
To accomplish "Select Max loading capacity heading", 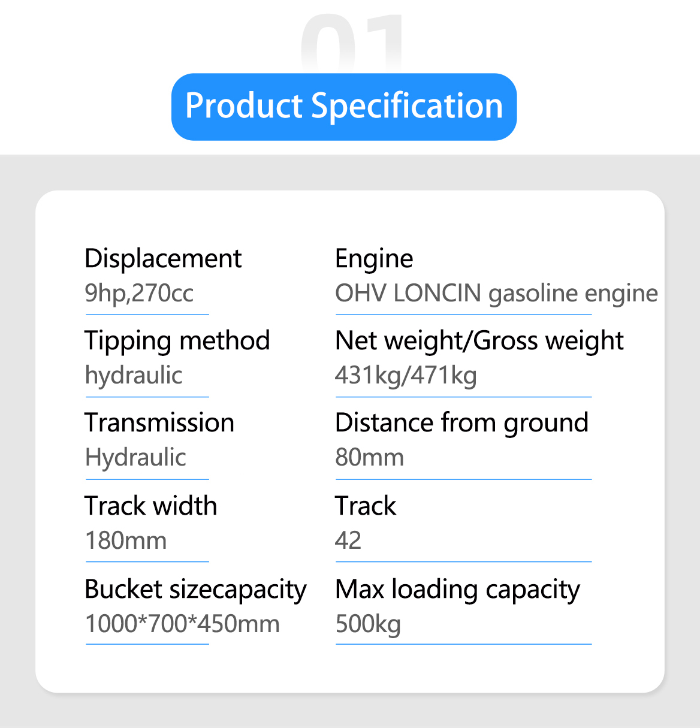I will click(x=457, y=590).
